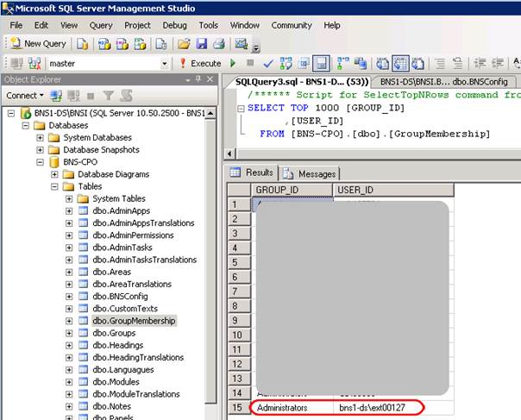Screen dimensions: 521x420
Task: Collapse the Tables folder
Action: pyautogui.click(x=54, y=186)
